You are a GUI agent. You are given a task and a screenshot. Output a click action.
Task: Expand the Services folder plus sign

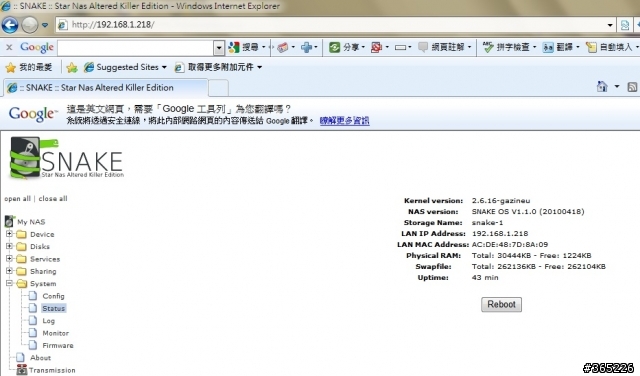(9, 258)
